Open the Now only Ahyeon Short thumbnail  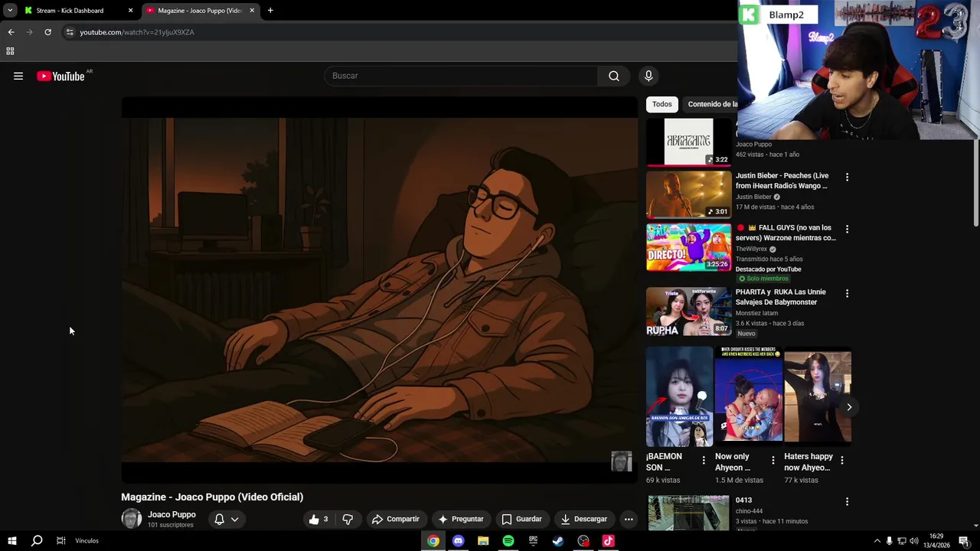(749, 396)
